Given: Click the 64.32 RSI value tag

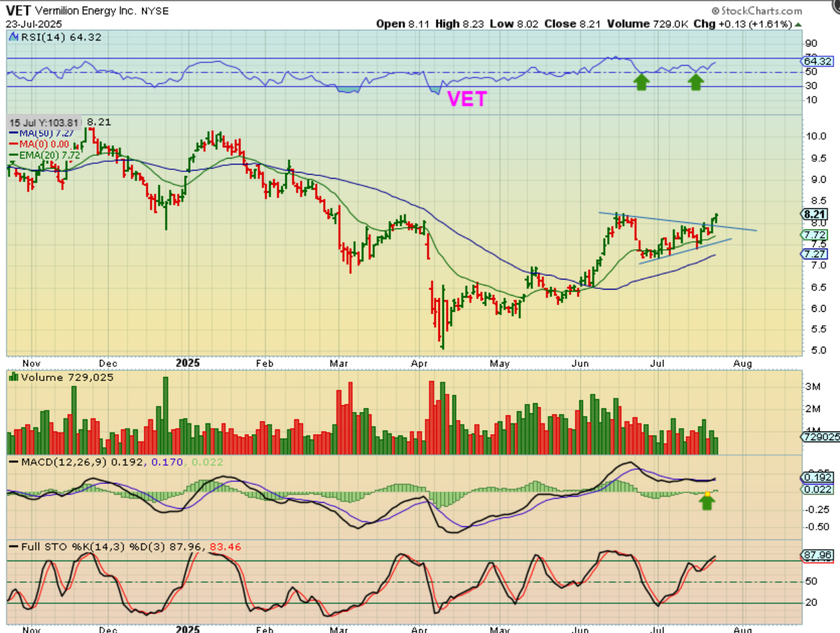Looking at the screenshot, I should [x=819, y=62].
